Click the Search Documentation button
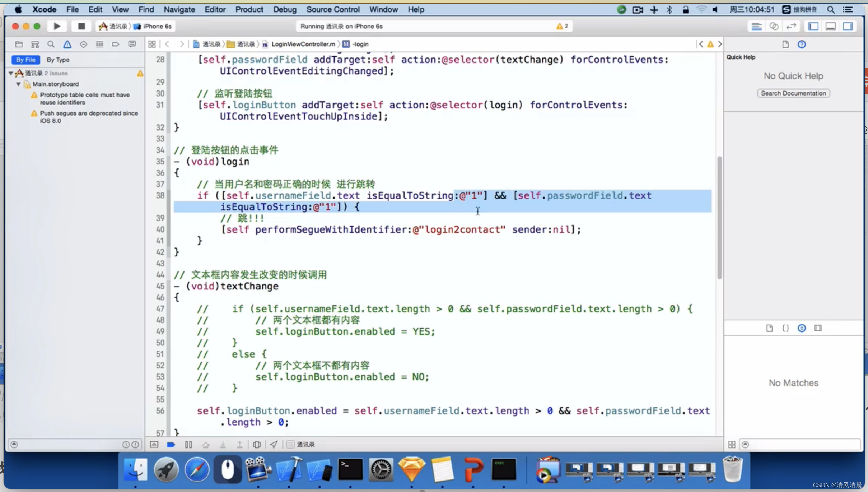The image size is (868, 492). point(793,93)
